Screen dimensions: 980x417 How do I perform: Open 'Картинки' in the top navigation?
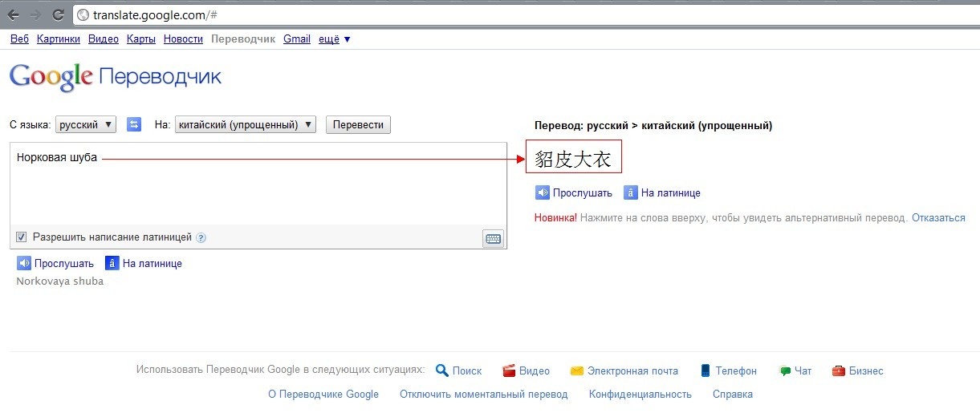(x=59, y=38)
